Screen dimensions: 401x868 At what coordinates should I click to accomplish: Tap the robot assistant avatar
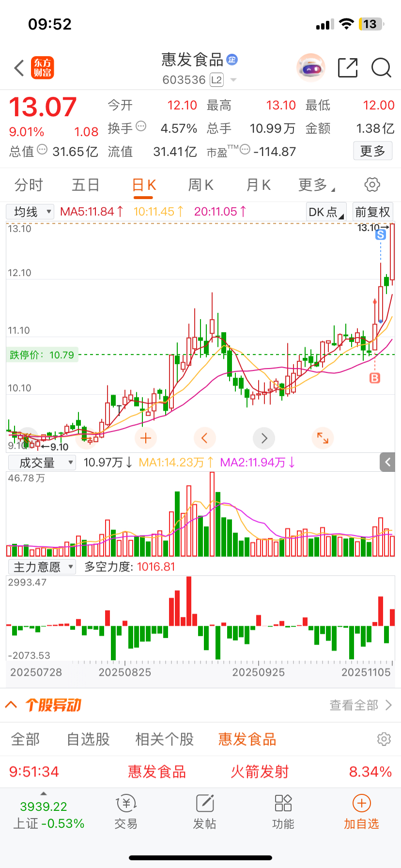click(310, 68)
